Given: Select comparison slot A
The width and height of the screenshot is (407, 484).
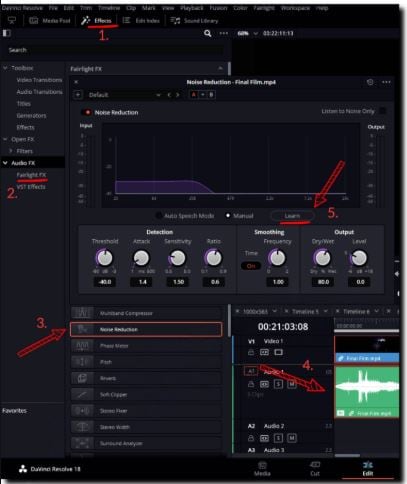Looking at the screenshot, I should [193, 95].
